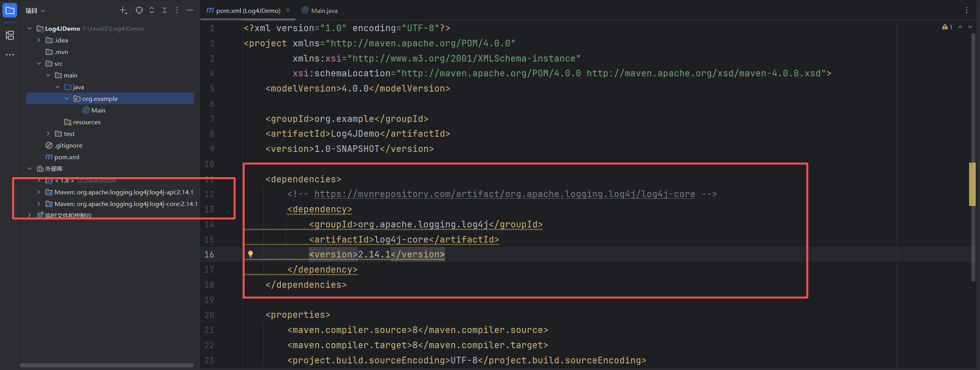Click the xml version declaration line
This screenshot has width=980, height=370.
pyautogui.click(x=347, y=28)
